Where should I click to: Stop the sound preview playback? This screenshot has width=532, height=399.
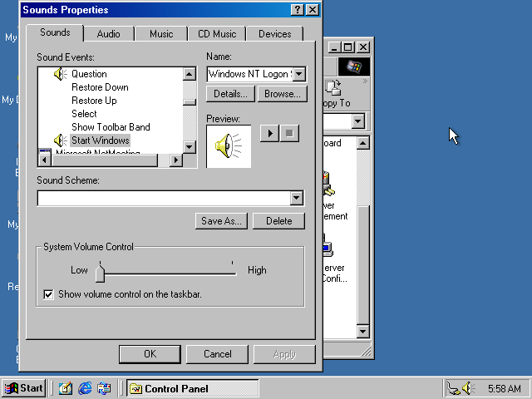coord(289,133)
